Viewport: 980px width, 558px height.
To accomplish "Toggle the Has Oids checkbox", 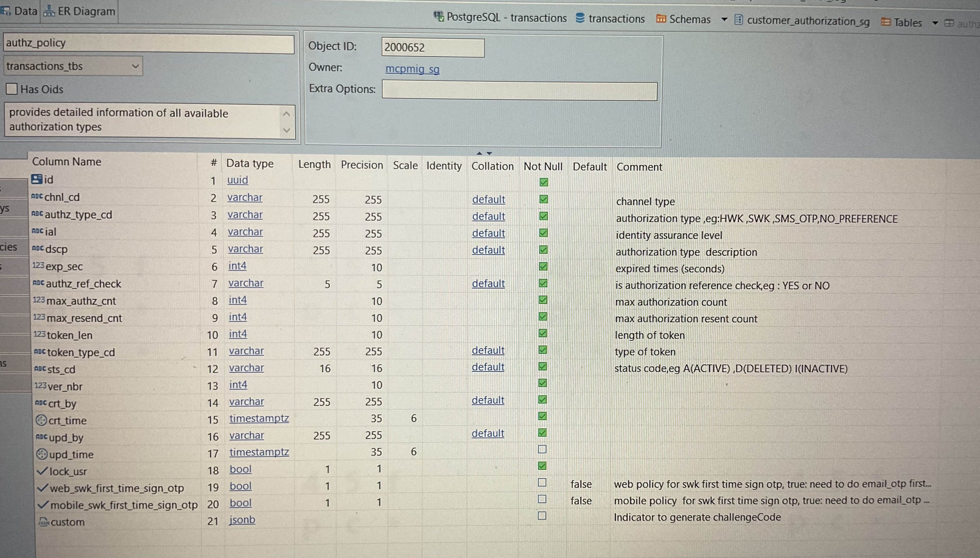I will tap(12, 89).
